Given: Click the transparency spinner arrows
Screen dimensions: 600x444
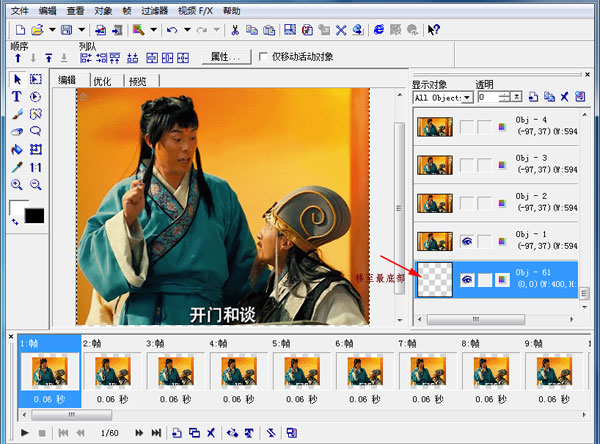Looking at the screenshot, I should click(505, 97).
